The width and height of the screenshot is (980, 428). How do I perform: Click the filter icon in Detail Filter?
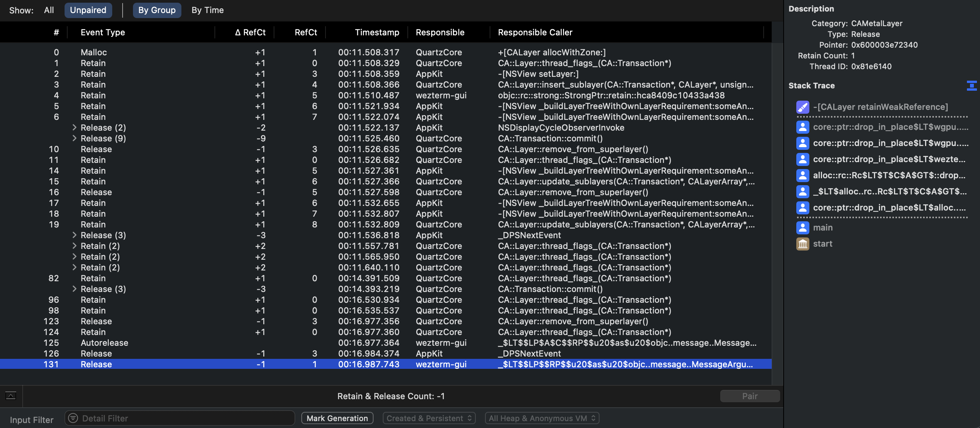(x=73, y=418)
